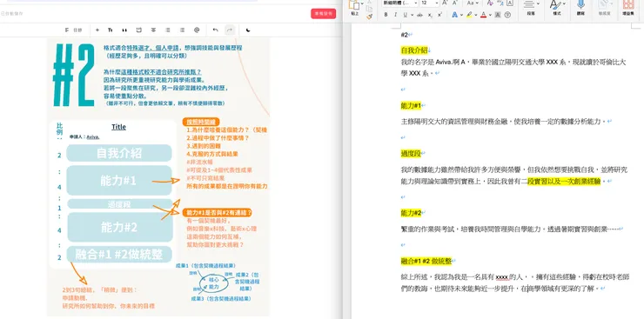
Task: Open the Change Case Aa dropdown
Action: coord(472,3)
